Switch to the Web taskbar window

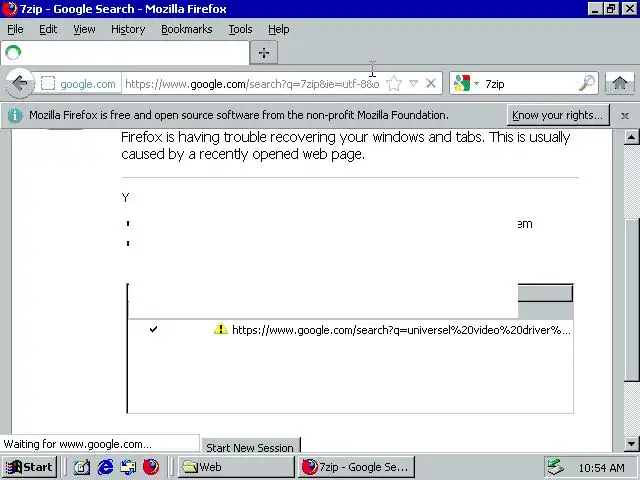coord(236,467)
